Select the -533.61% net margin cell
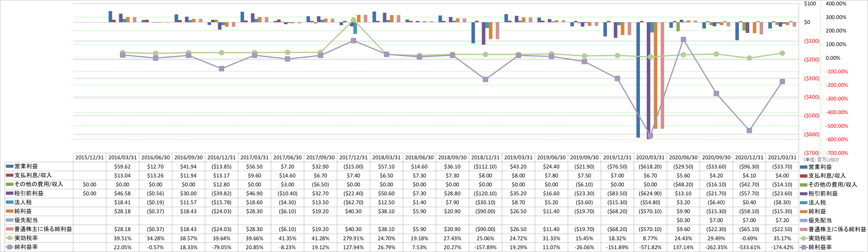 click(x=749, y=247)
